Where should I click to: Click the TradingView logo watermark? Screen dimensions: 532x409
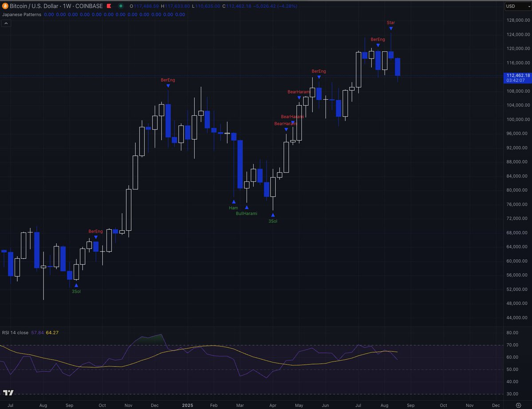tap(8, 392)
